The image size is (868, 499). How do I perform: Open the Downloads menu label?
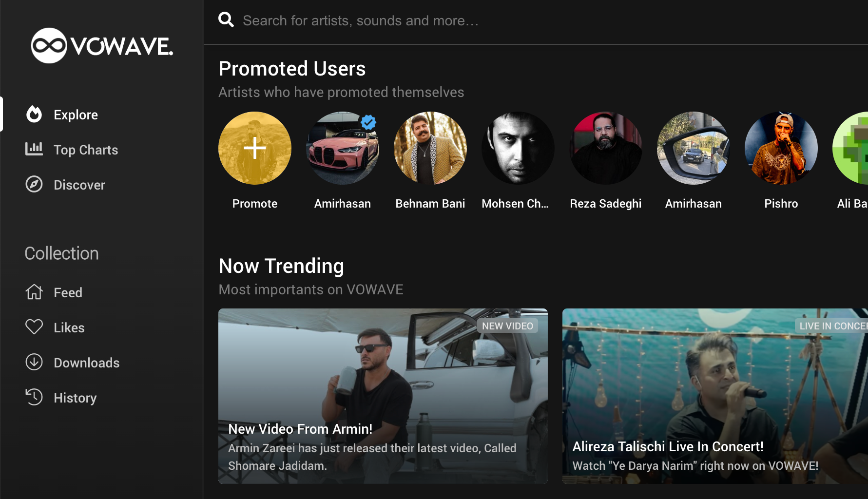pos(86,363)
